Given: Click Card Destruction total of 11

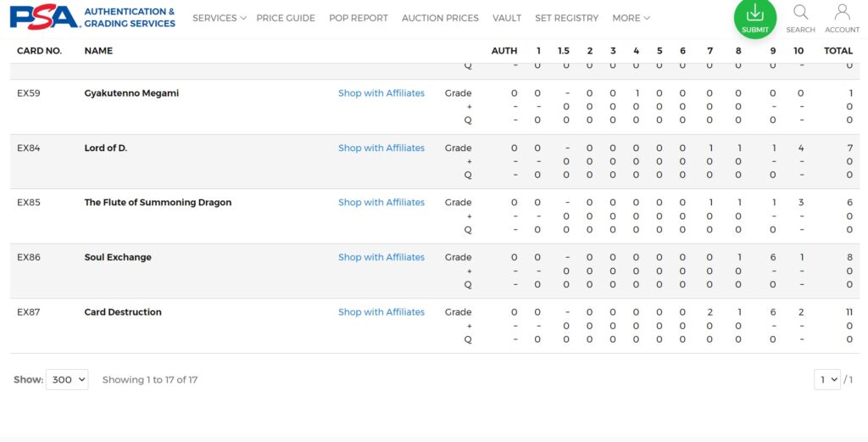Looking at the screenshot, I should 849,312.
